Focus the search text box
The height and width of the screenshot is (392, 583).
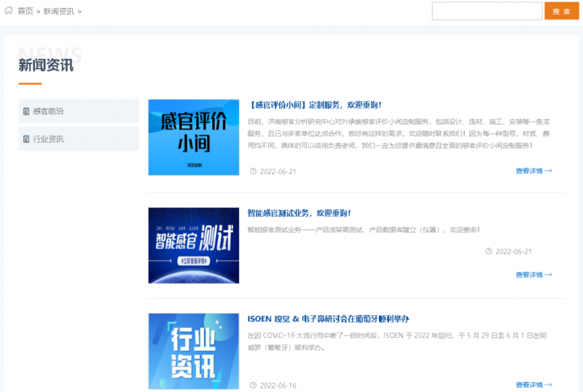tap(486, 11)
